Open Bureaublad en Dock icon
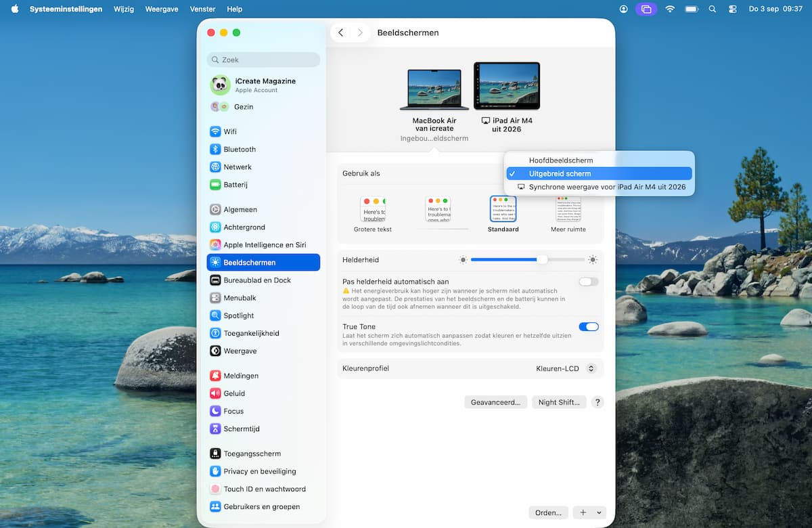The image size is (812, 528). point(215,280)
